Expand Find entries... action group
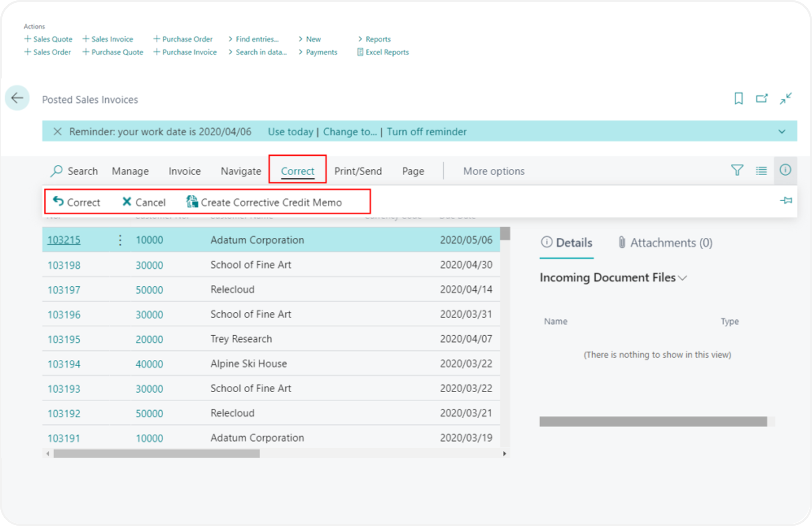Screen dimensions: 812x526 click(254, 39)
